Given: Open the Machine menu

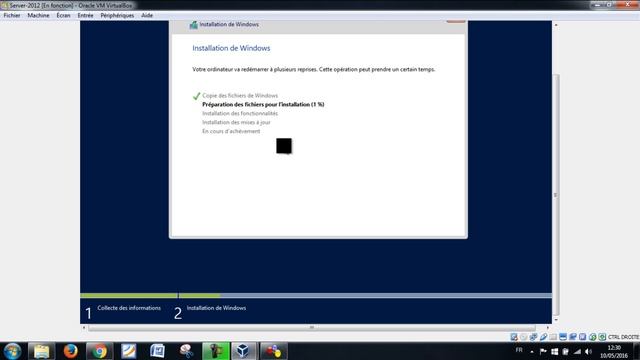Looking at the screenshot, I should (x=38, y=15).
